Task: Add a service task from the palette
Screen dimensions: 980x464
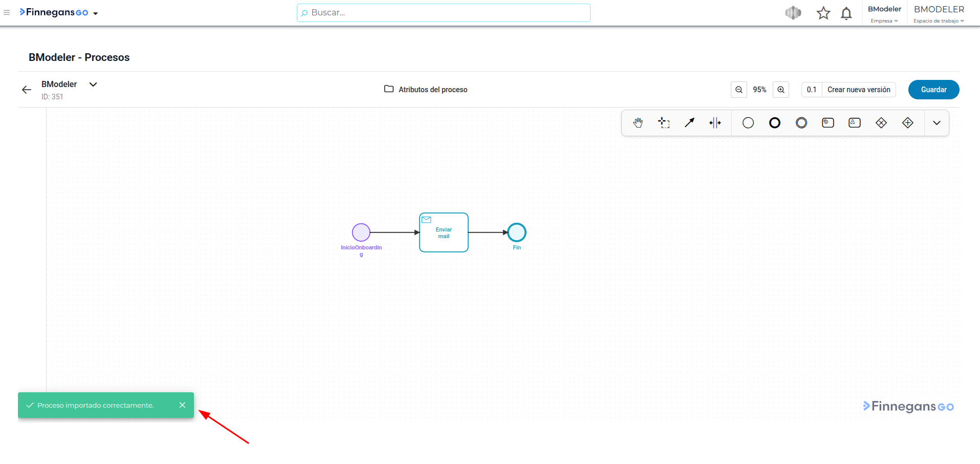Action: tap(828, 123)
